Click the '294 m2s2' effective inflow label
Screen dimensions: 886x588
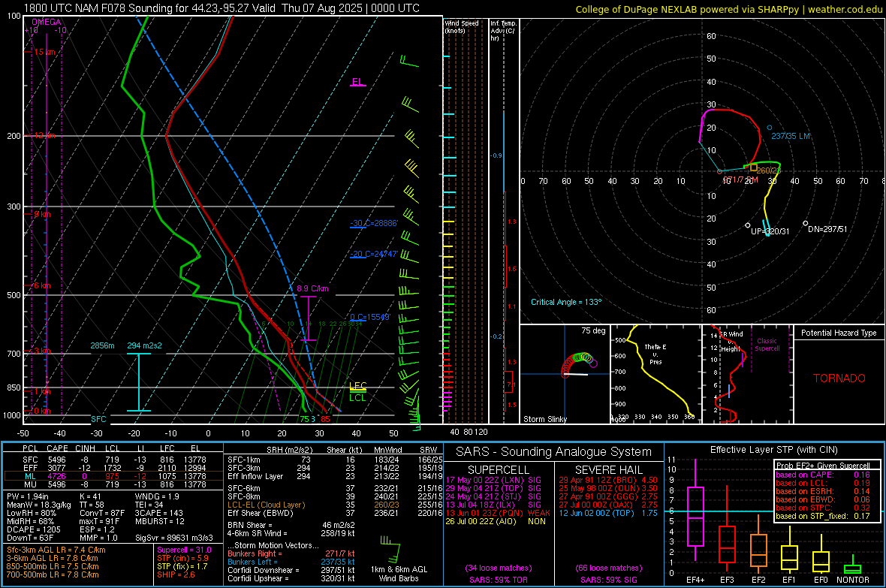144,345
